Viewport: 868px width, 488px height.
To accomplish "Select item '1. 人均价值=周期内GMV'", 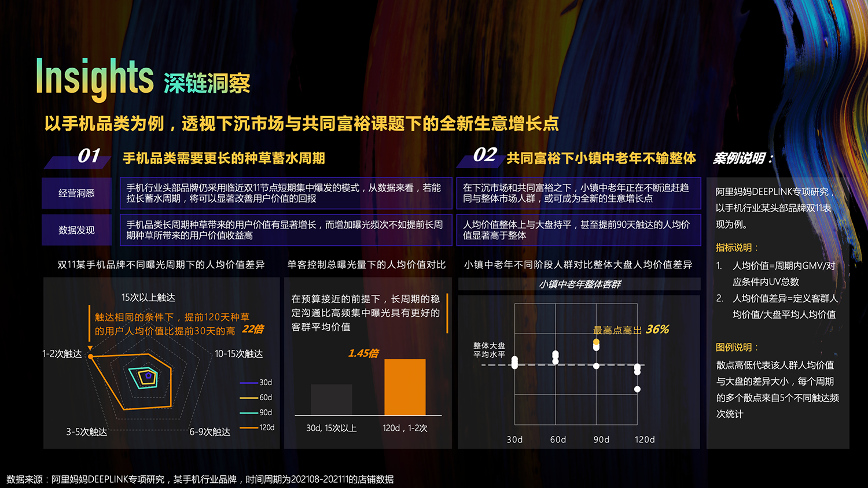I will (776, 273).
